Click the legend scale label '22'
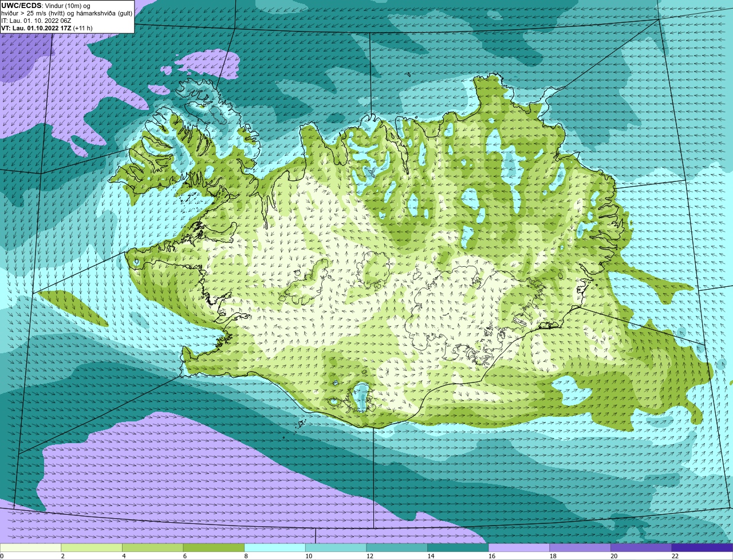This screenshot has height=560, width=733. pos(675,556)
